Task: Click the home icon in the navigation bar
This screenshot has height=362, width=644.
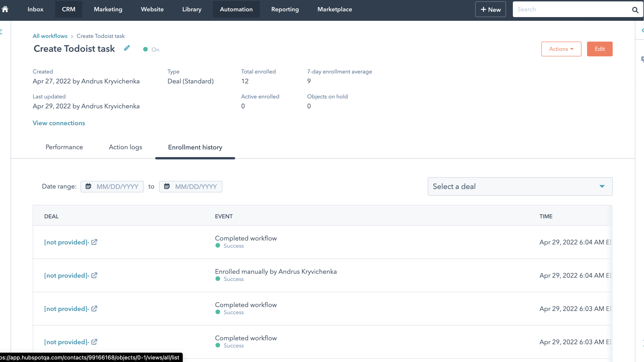Action: [x=5, y=9]
